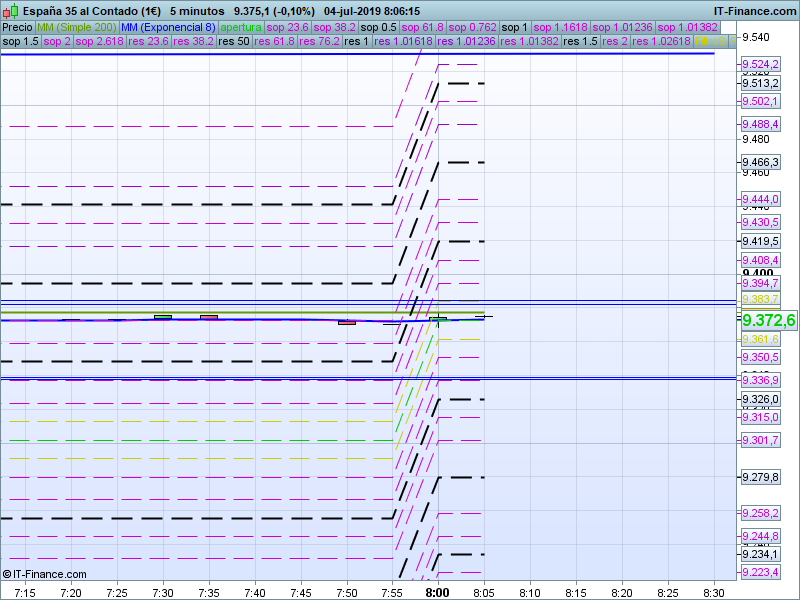Click the © IT-Finance.com watermark

[x=45, y=574]
